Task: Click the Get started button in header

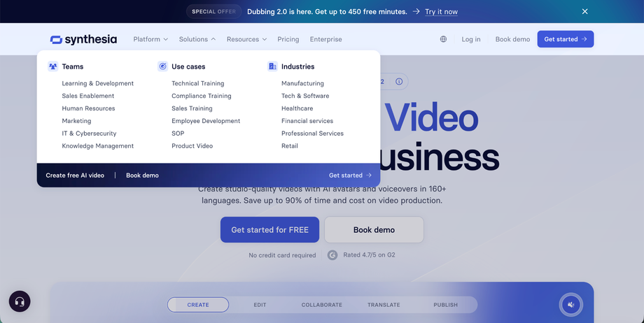Action: pos(566,39)
